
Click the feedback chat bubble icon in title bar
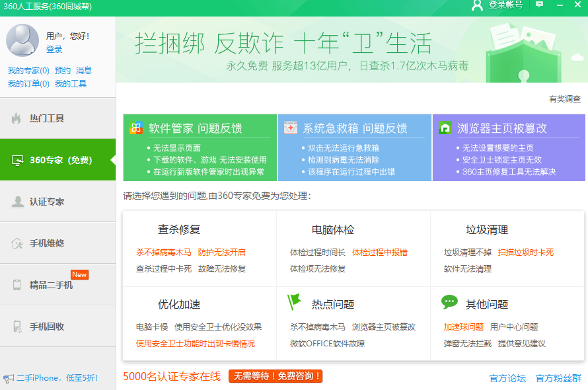pos(540,5)
